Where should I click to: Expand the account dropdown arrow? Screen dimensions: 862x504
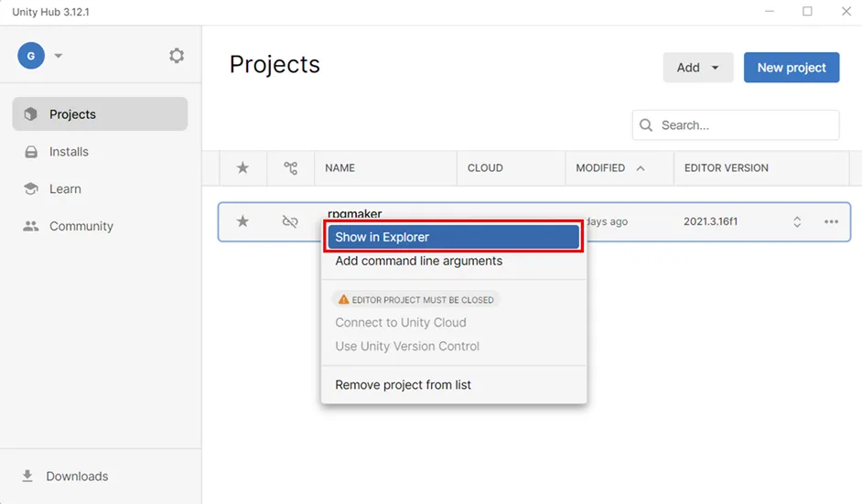point(59,56)
